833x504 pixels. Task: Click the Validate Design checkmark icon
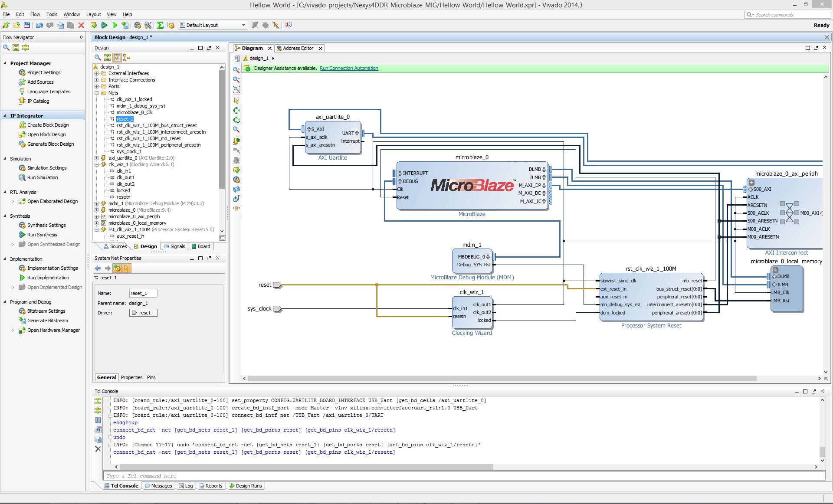point(236,170)
